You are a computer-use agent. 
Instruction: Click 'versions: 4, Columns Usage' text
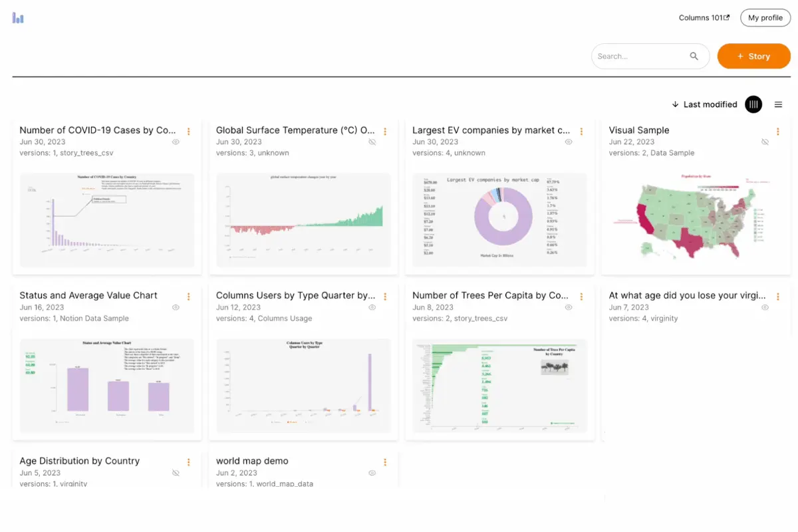(264, 319)
